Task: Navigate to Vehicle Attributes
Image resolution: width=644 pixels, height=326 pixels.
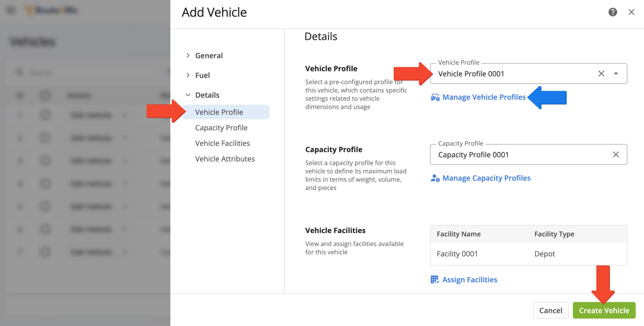Action: (x=225, y=159)
